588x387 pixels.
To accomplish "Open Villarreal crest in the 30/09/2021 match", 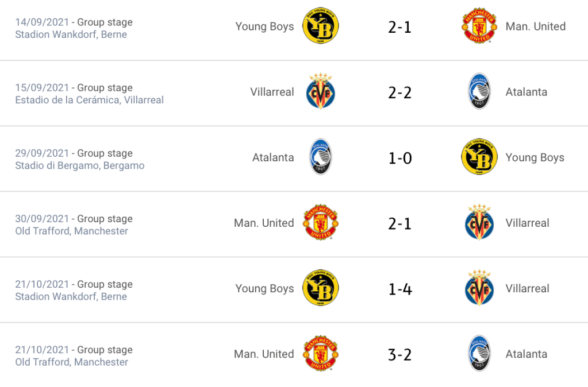I will point(479,223).
